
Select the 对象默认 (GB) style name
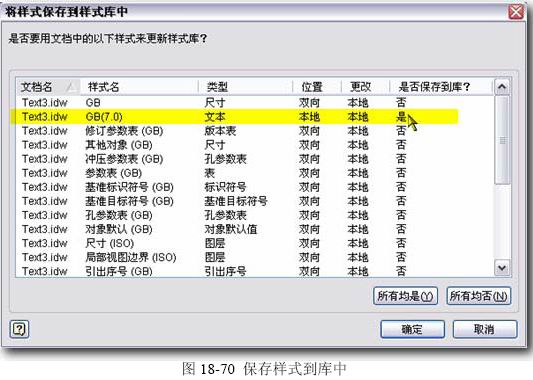coord(119,229)
